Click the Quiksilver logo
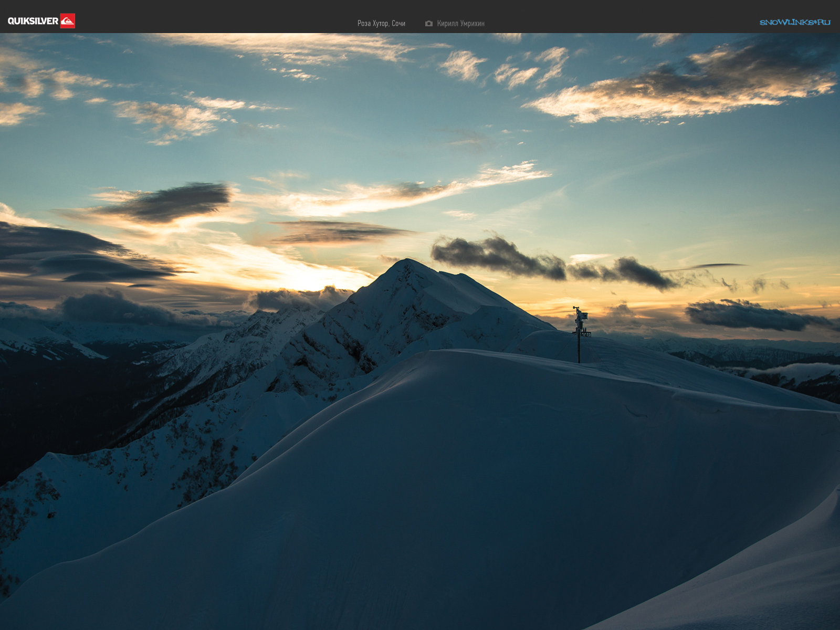The height and width of the screenshot is (630, 840). pos(41,21)
